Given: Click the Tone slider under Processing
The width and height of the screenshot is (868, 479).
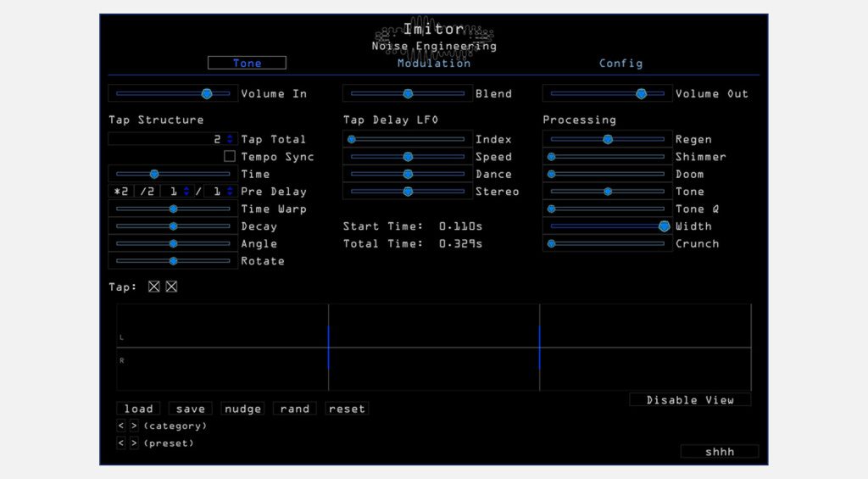Looking at the screenshot, I should [607, 192].
